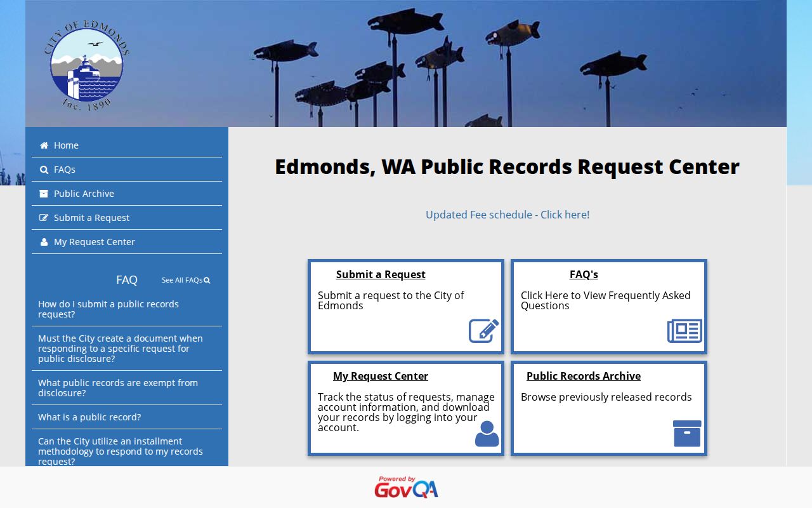The image size is (812, 508).
Task: Click 'Updated Fee schedule - Click here!' link
Action: (x=507, y=215)
